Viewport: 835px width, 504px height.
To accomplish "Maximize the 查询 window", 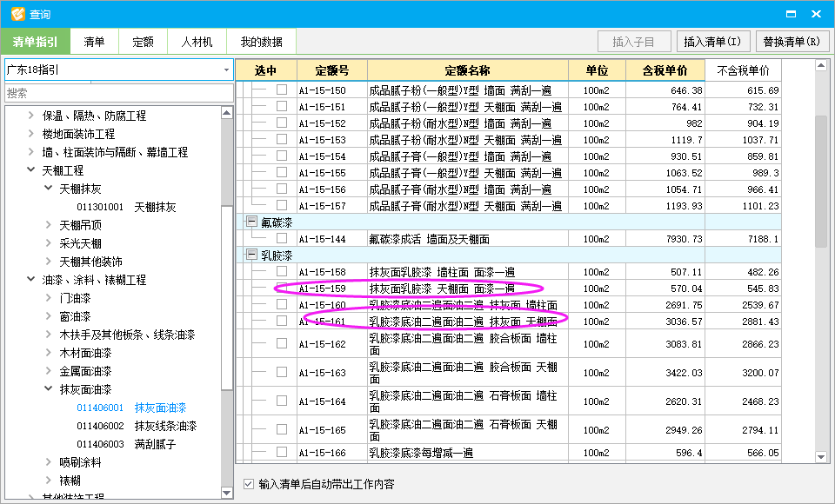I will point(791,14).
